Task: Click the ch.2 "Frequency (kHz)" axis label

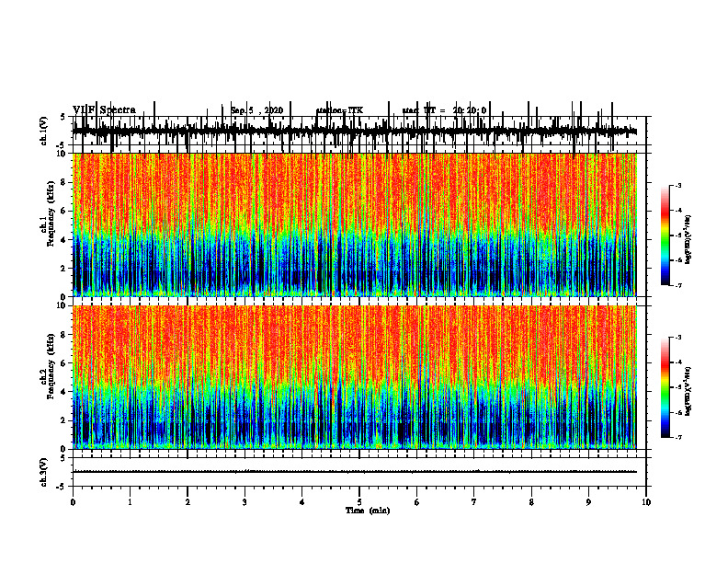Action: tap(51, 366)
